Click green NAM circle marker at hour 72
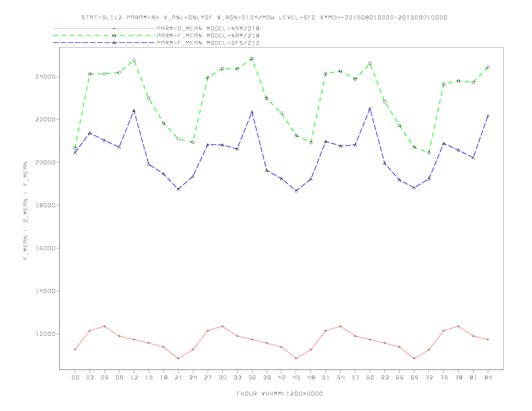 429,153
